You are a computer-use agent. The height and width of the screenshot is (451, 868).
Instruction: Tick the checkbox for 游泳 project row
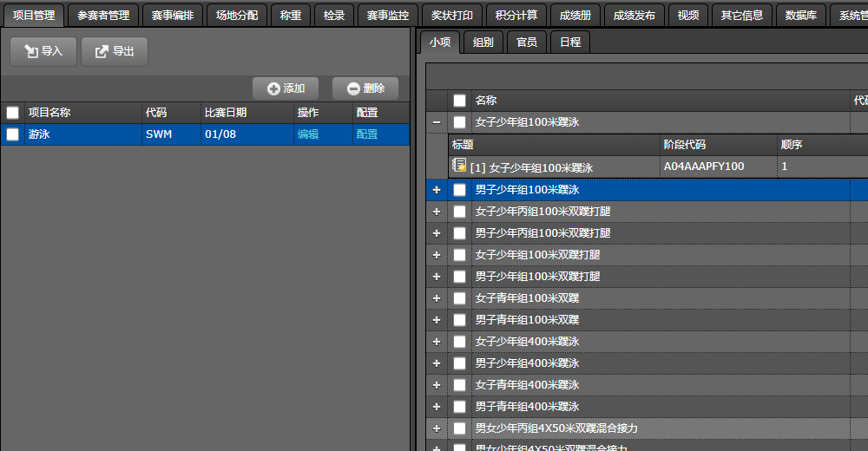(12, 134)
